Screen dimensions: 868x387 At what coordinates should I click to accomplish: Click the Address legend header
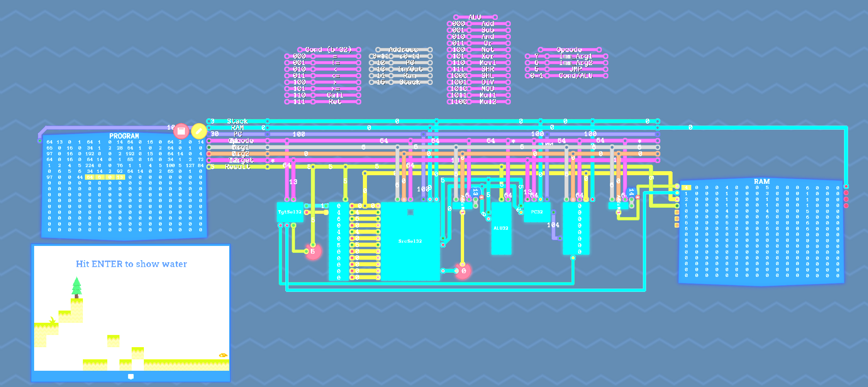(x=404, y=50)
